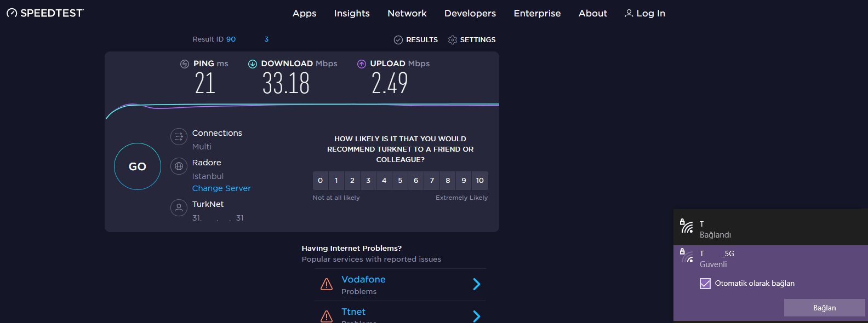
Task: Click the download arrow icon
Action: 253,64
